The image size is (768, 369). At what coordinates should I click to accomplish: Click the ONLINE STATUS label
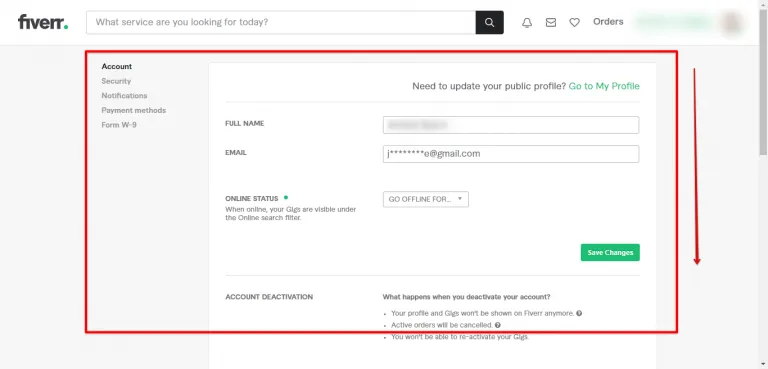click(x=252, y=198)
